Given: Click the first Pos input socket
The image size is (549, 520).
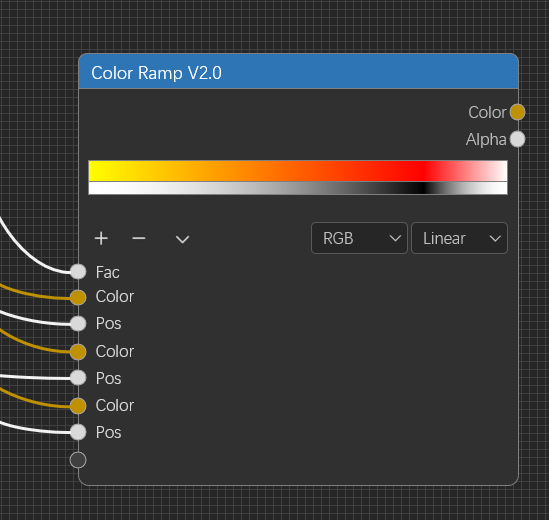Looking at the screenshot, I should tap(78, 323).
